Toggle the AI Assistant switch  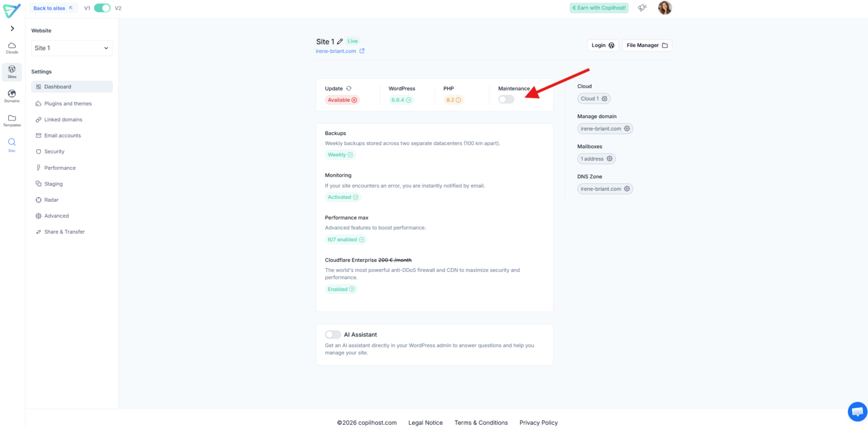[333, 335]
